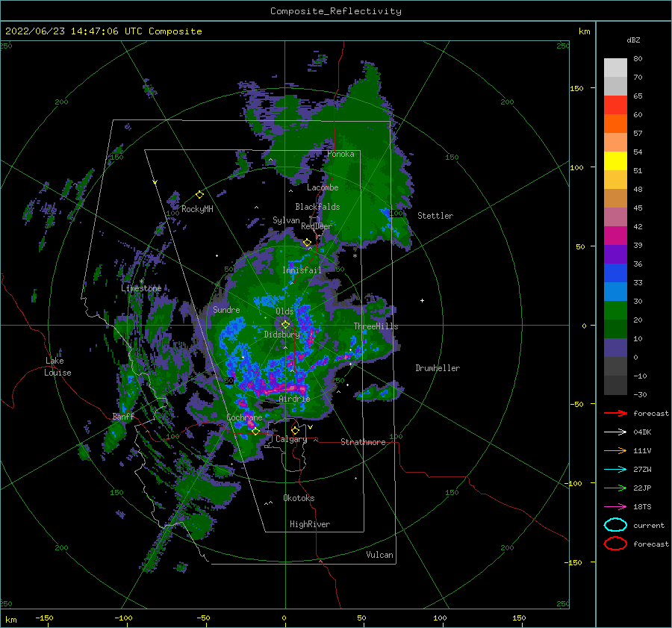Click the Cochrane city label
672x628 pixels.
point(244,417)
